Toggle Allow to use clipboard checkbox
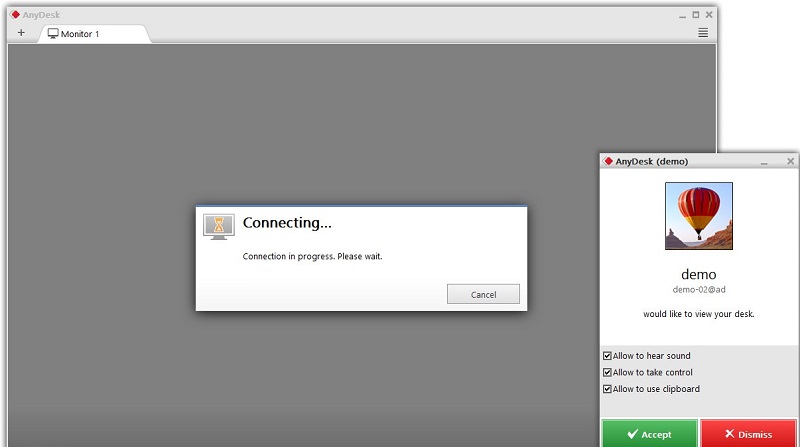This screenshot has width=800, height=447. point(607,389)
